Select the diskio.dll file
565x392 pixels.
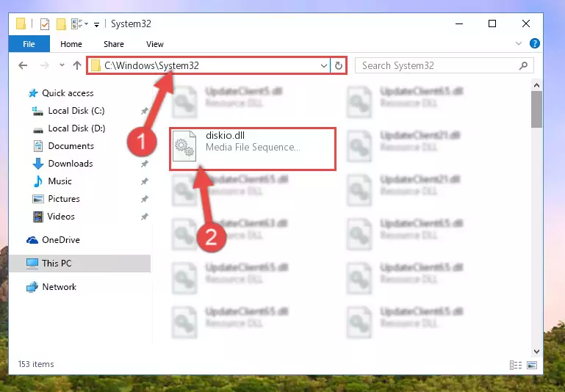(253, 149)
